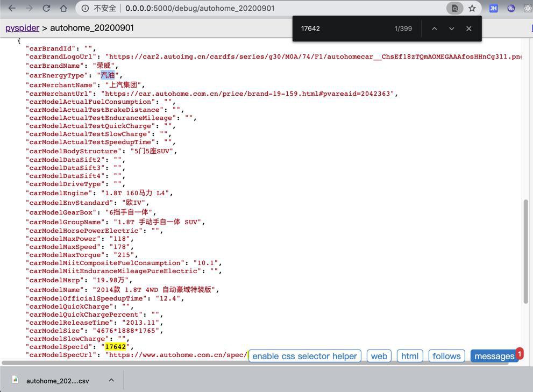Expand the download options chevron for the csv
Image resolution: width=533 pixels, height=392 pixels.
point(111,380)
